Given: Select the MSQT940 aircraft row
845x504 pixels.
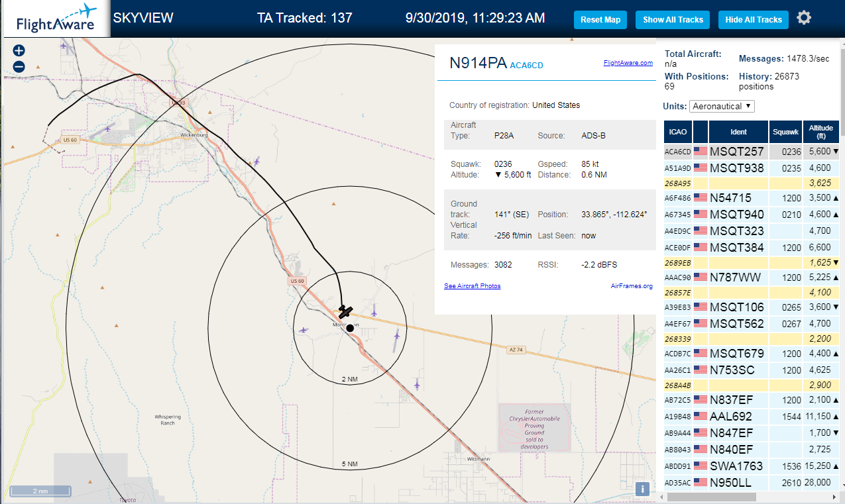Looking at the screenshot, I should [752, 214].
